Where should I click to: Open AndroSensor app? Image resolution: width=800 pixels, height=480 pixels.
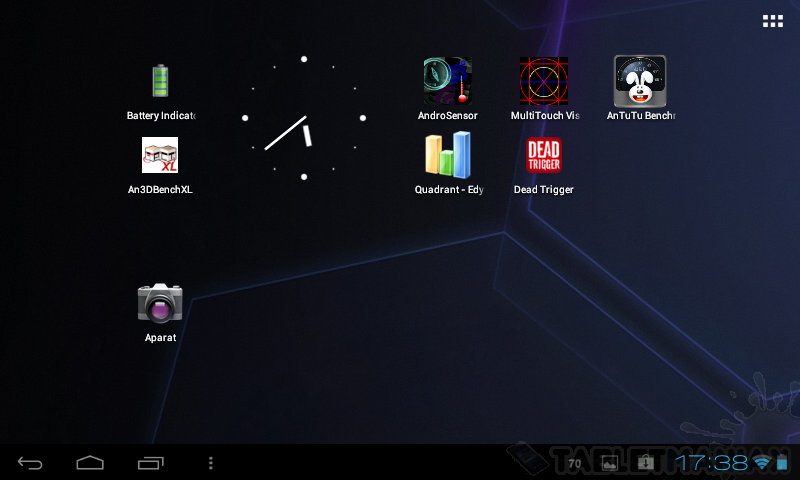[447, 81]
